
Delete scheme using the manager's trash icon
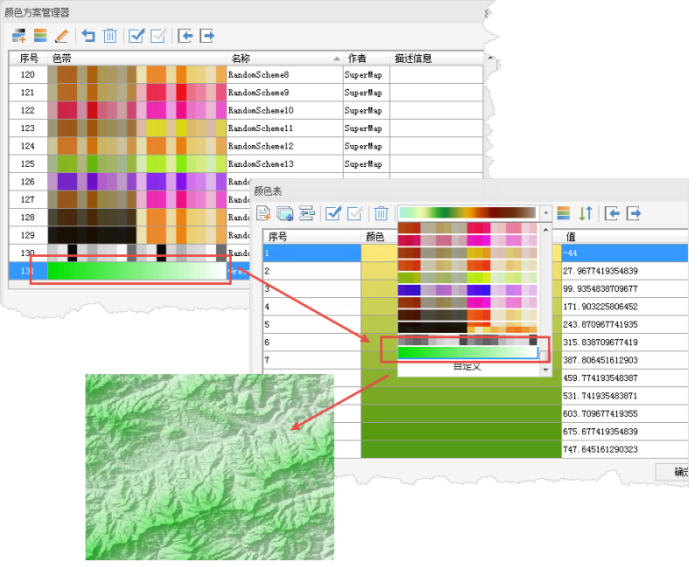click(110, 36)
